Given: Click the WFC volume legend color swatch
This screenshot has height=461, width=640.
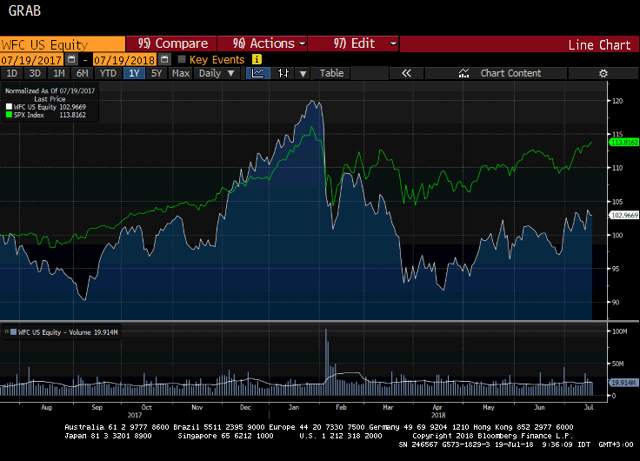Looking at the screenshot, I should 13,332.
